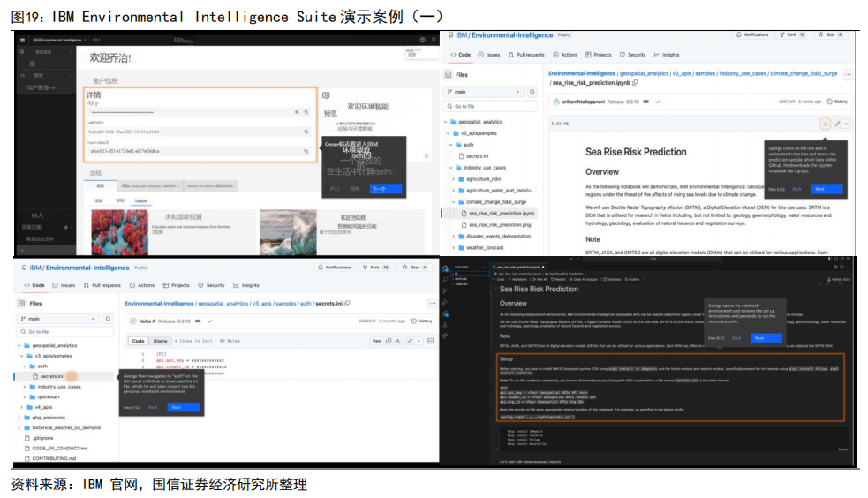
Task: Expand the ghg_emissions folder
Action: point(20,418)
